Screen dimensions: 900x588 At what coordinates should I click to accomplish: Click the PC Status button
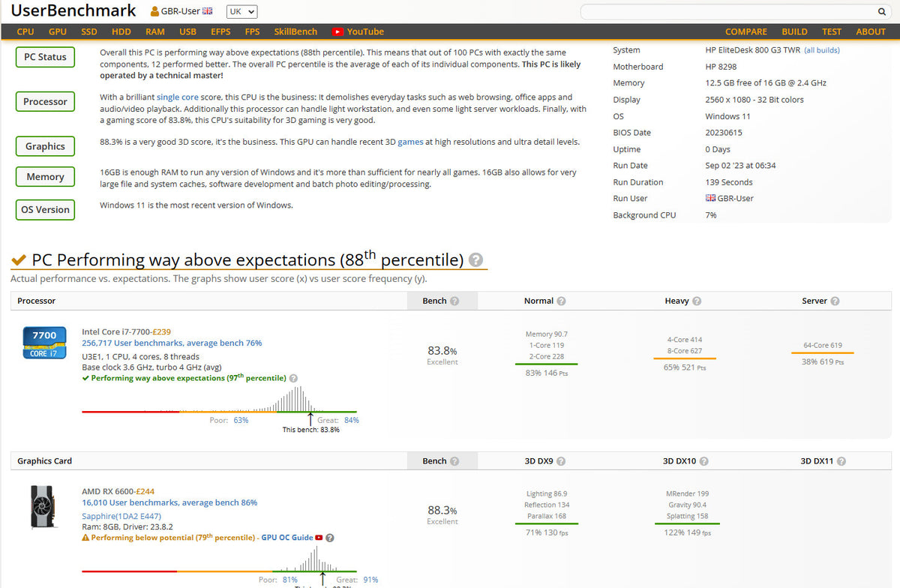(45, 57)
